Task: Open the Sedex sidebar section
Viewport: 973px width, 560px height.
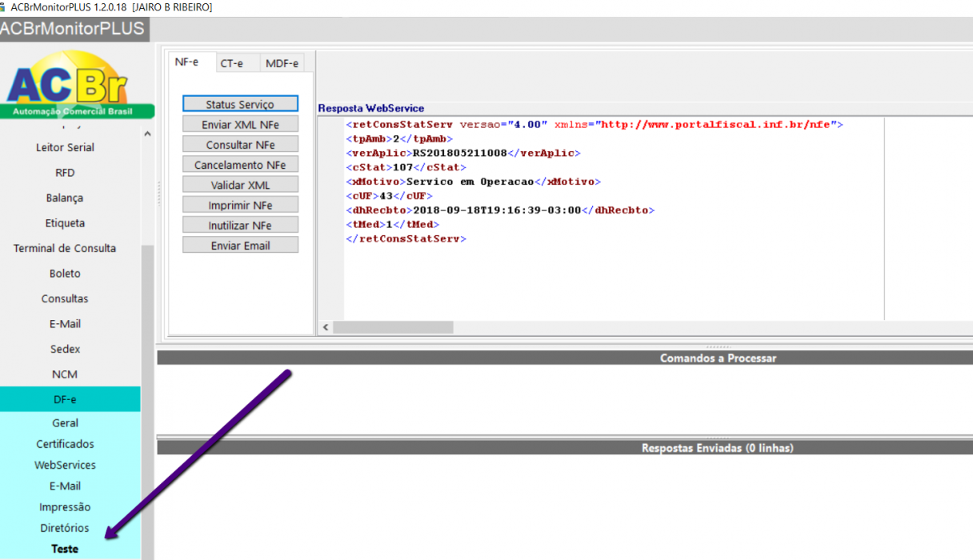Action: pos(65,349)
